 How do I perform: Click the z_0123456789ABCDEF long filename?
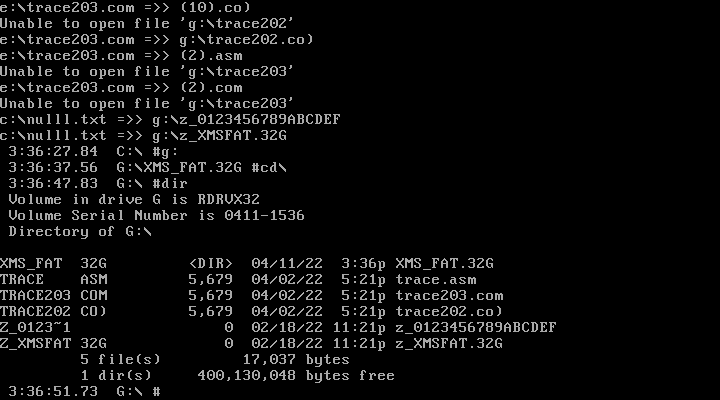[x=476, y=327]
